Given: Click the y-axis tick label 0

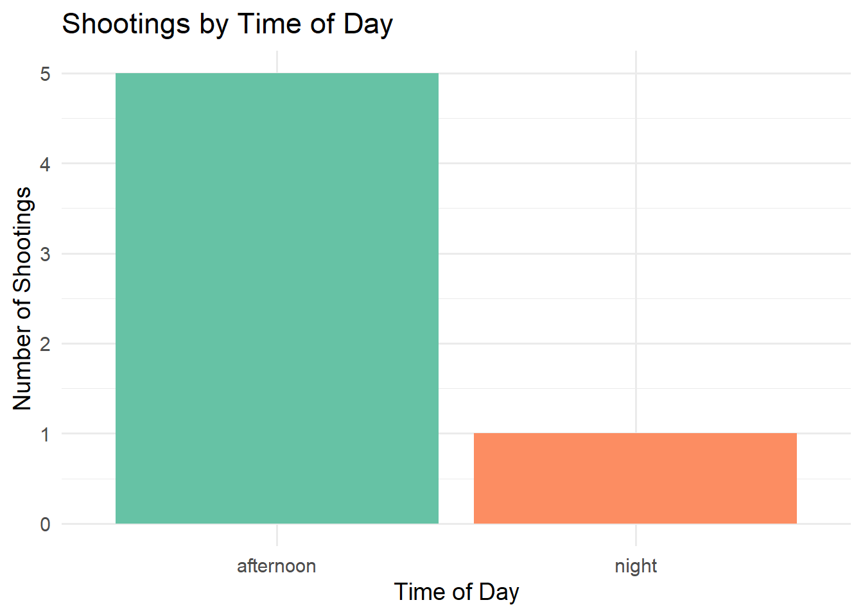Looking at the screenshot, I should click(x=45, y=524).
